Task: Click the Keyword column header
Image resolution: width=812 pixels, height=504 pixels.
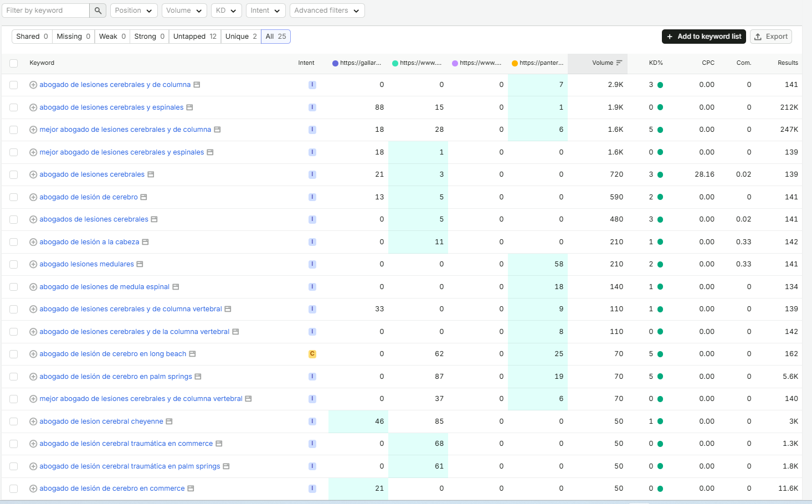Action: (x=42, y=63)
